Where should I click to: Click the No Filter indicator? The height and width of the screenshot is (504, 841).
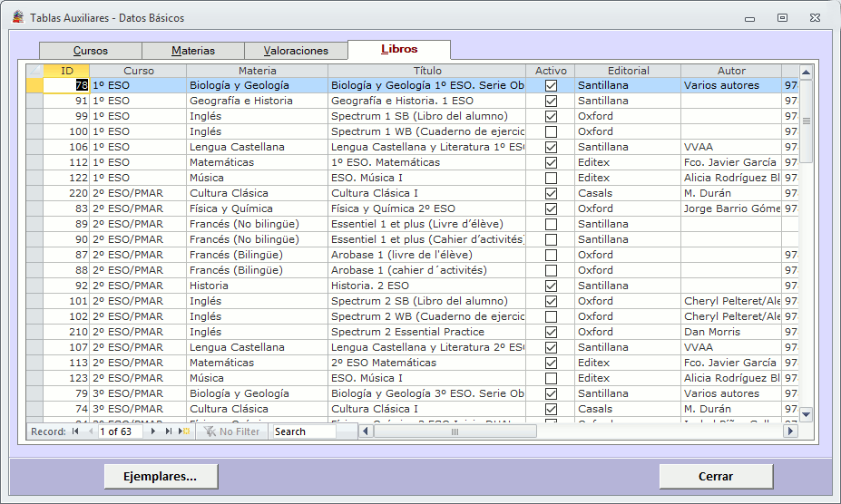(x=232, y=431)
